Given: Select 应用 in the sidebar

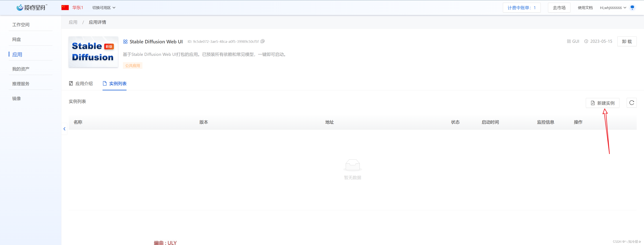Looking at the screenshot, I should click(17, 54).
